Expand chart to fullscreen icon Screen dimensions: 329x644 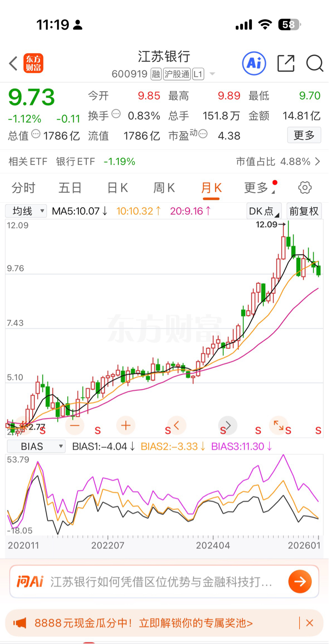click(279, 426)
